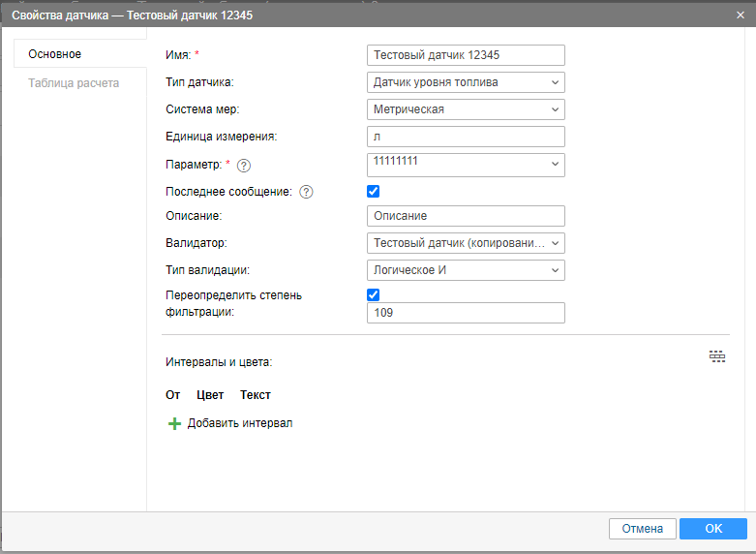
Task: Switch to the Основное tab
Action: (x=55, y=54)
